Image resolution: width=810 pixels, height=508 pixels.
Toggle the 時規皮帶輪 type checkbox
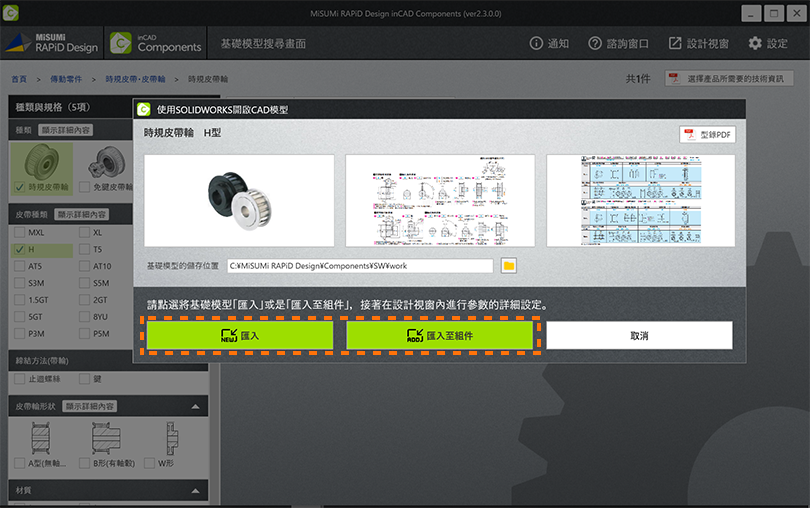(x=20, y=187)
